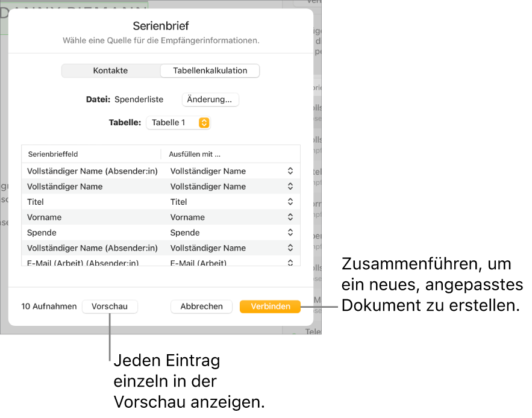This screenshot has height=418, width=532.
Task: Switch to the Kontakte tab
Action: tap(111, 70)
